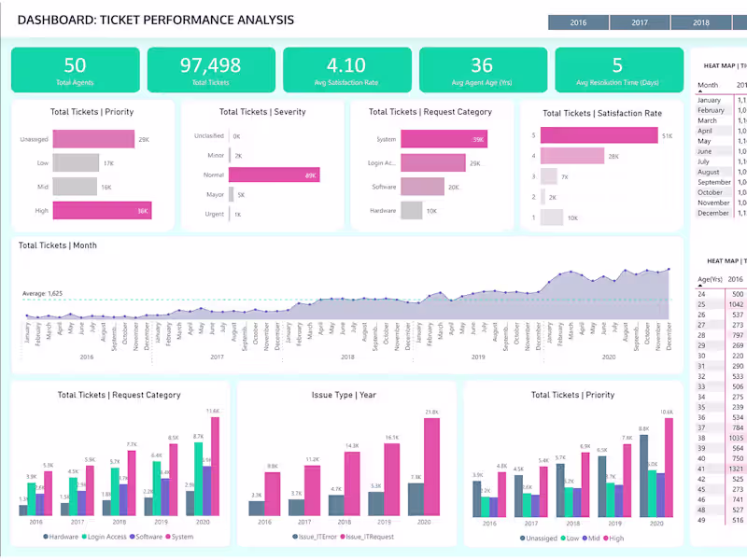Click the Mid priority legend marker

(x=585, y=539)
